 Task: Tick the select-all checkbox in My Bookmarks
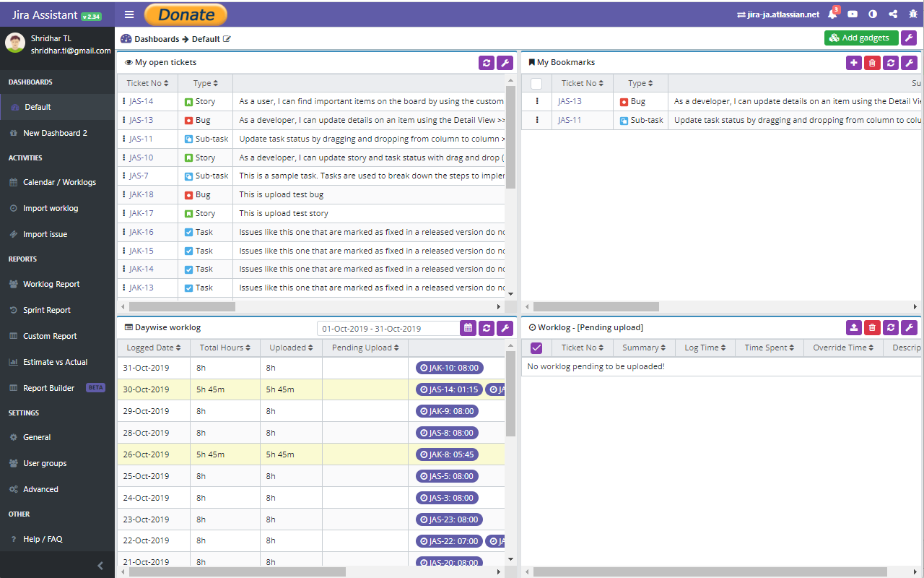pyautogui.click(x=536, y=84)
